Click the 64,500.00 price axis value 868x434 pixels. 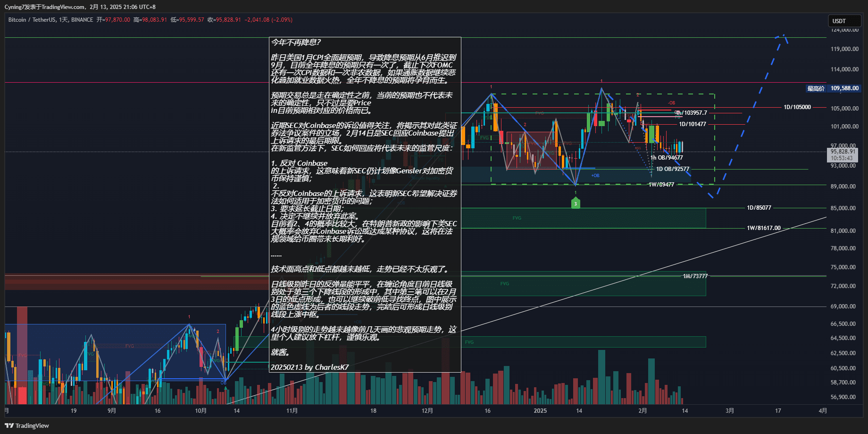[x=843, y=338]
